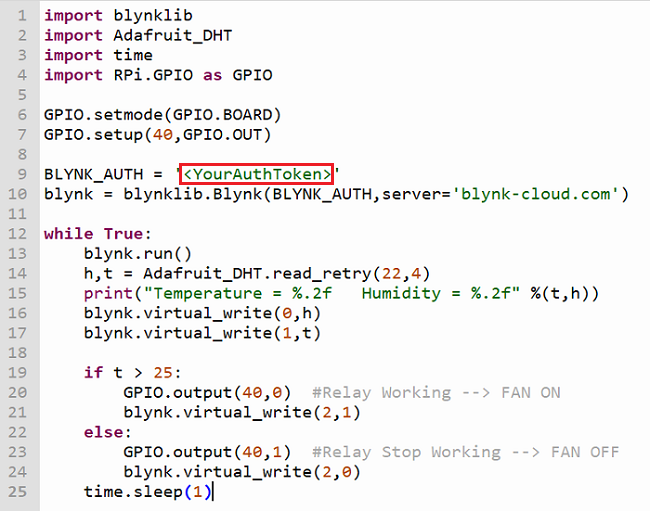Click 'if t > 25:' on line 19
Viewport: 650px width, 511px height.
pos(133,373)
